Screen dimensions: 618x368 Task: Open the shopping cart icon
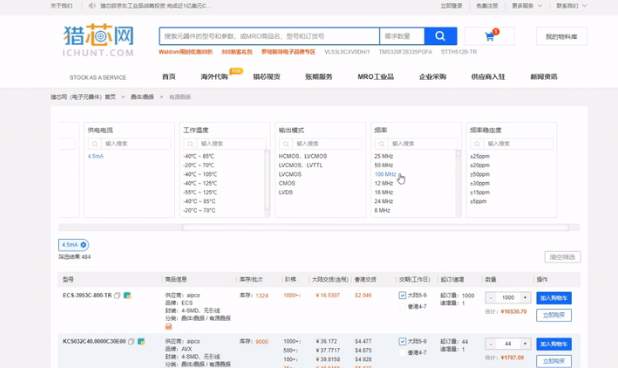point(490,37)
